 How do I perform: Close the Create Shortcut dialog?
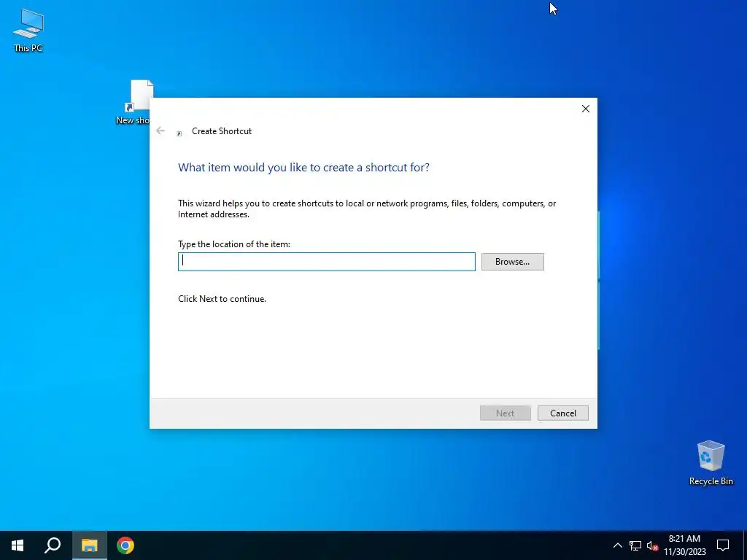(586, 109)
